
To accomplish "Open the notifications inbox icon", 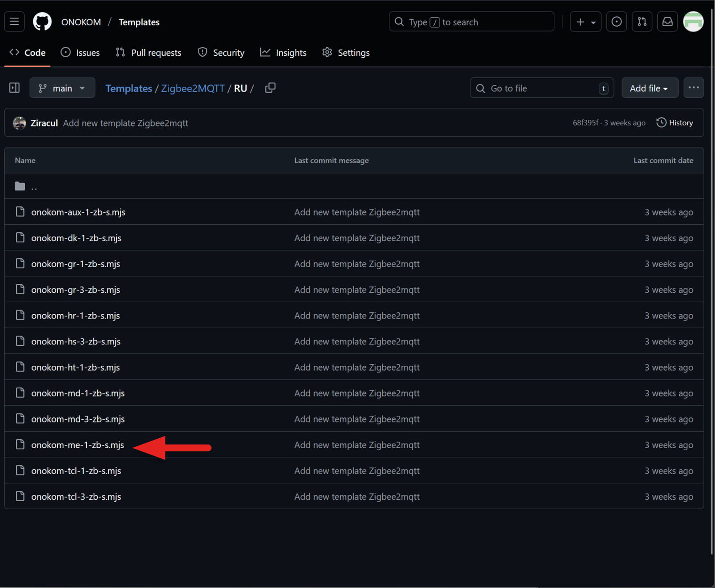I will point(667,22).
